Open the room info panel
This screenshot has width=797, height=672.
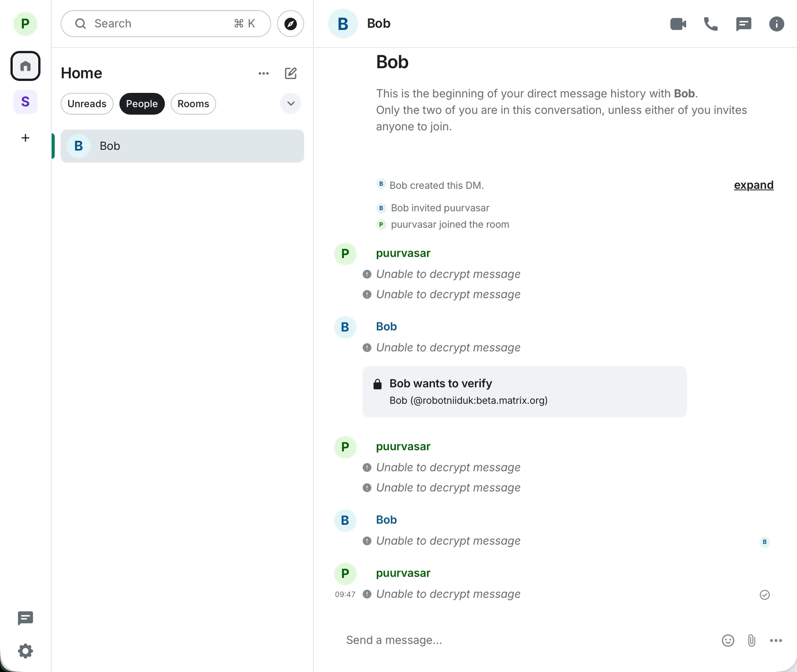point(776,24)
